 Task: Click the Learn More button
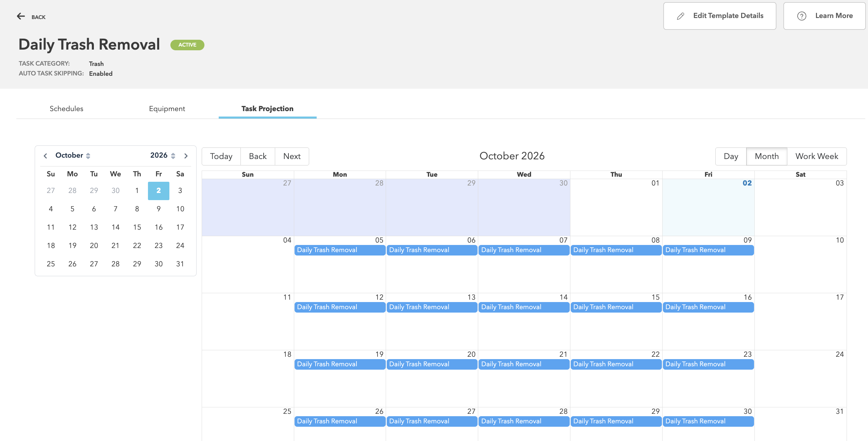pyautogui.click(x=824, y=16)
